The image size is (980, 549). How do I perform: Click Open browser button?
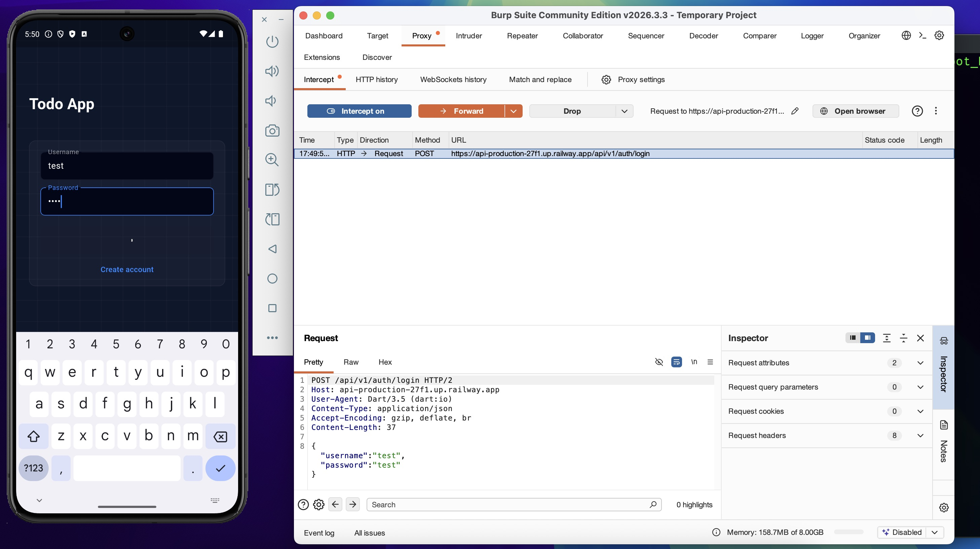(x=856, y=111)
